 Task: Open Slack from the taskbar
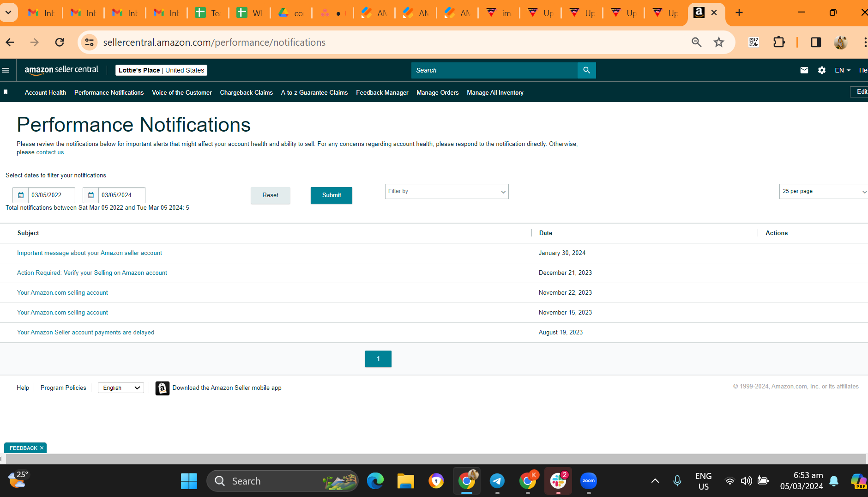[558, 481]
